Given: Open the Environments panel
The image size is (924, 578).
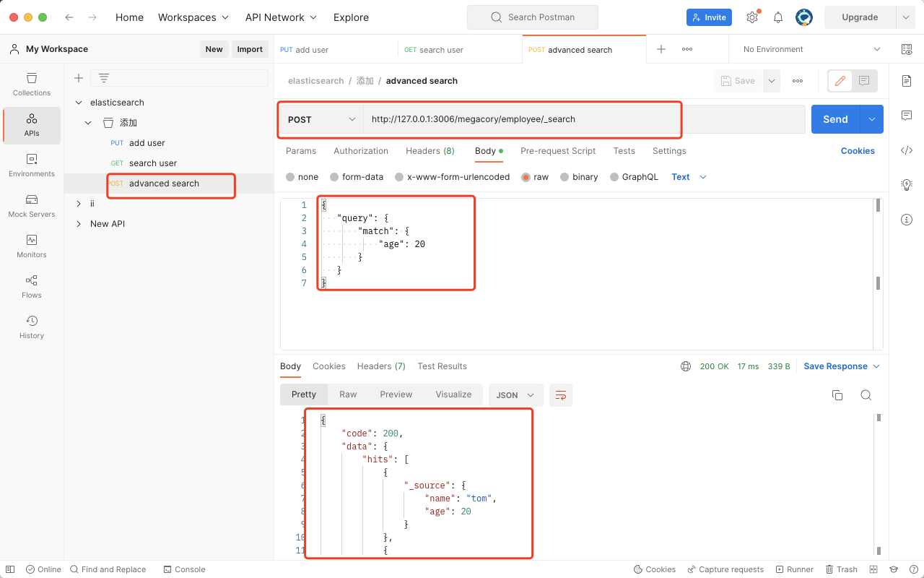Looking at the screenshot, I should (31, 165).
